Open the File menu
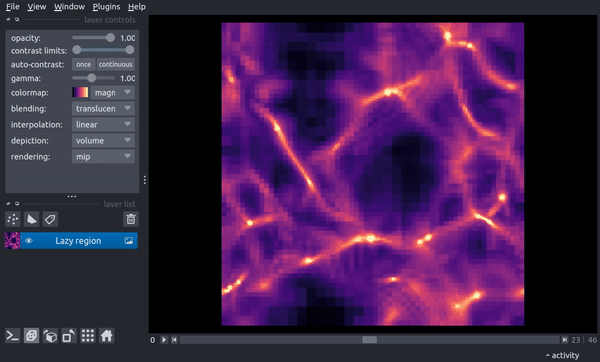This screenshot has height=362, width=600. tap(12, 7)
